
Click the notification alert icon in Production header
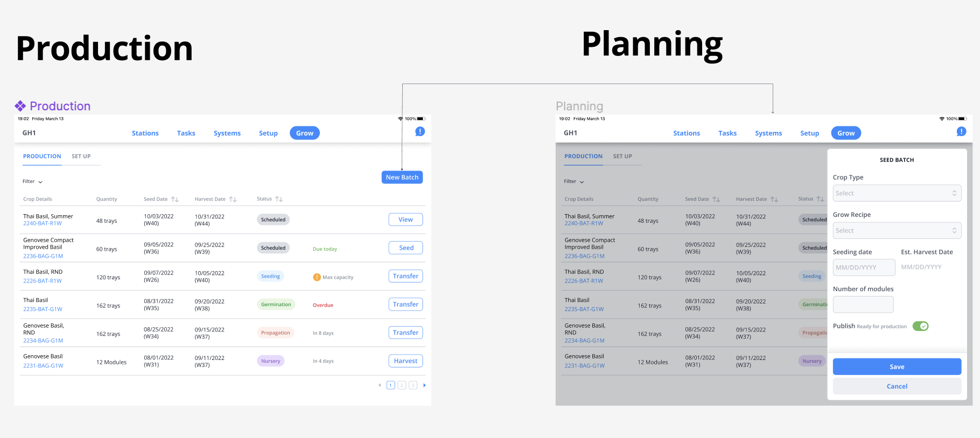[x=420, y=132]
